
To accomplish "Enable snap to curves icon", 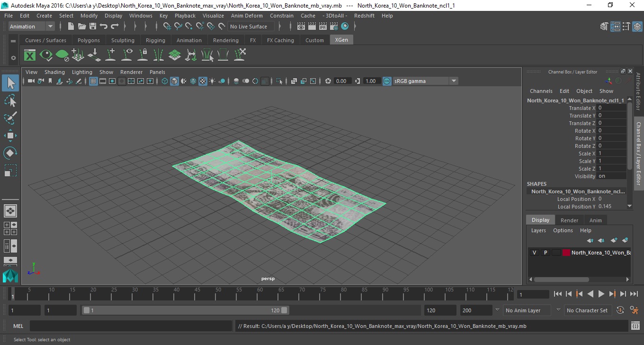I will pyautogui.click(x=178, y=27).
